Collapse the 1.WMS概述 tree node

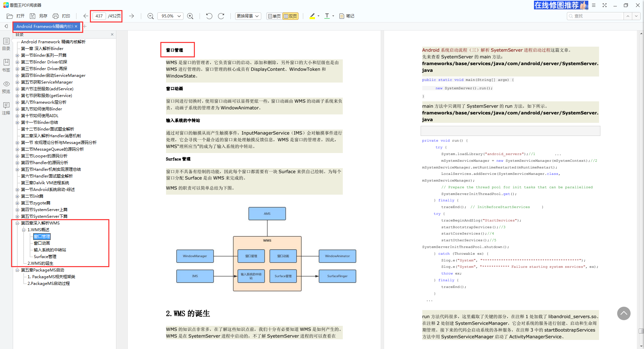[24, 230]
